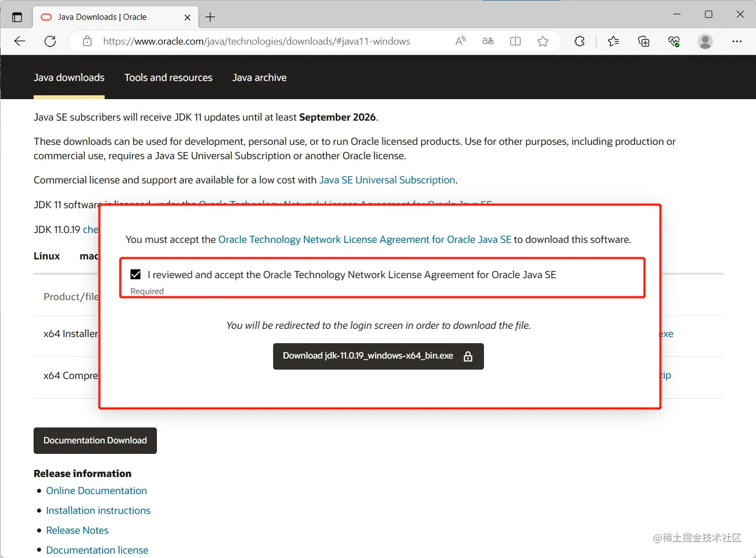
Task: Open a new browser tab
Action: tap(210, 17)
